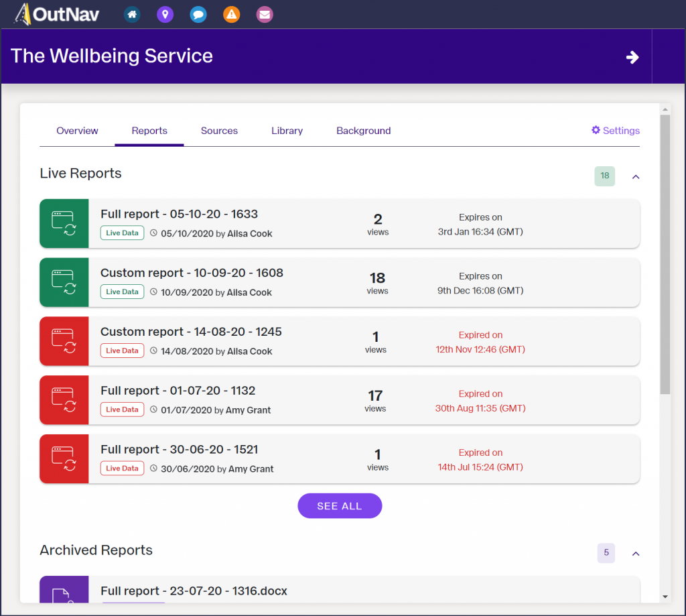Click 'Expires on 3rd Jan 16:34 (GMT)'
The height and width of the screenshot is (616, 686).
click(x=480, y=225)
